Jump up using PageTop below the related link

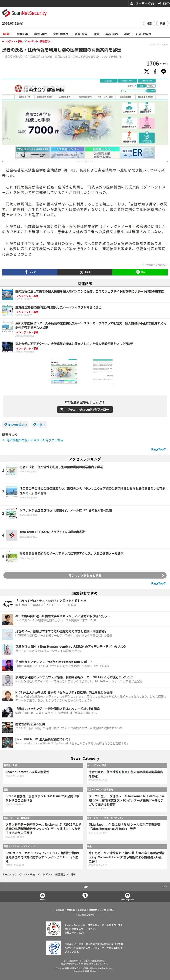159,449
